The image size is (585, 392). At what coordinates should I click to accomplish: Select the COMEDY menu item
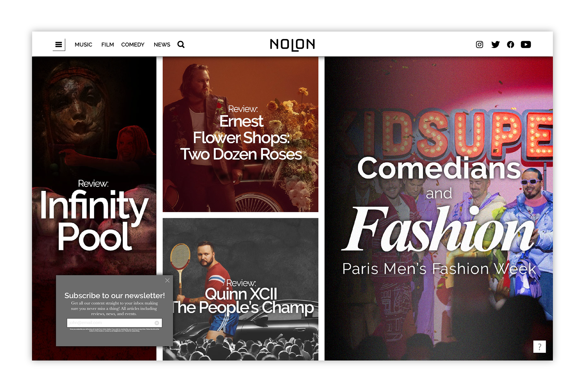click(x=133, y=45)
